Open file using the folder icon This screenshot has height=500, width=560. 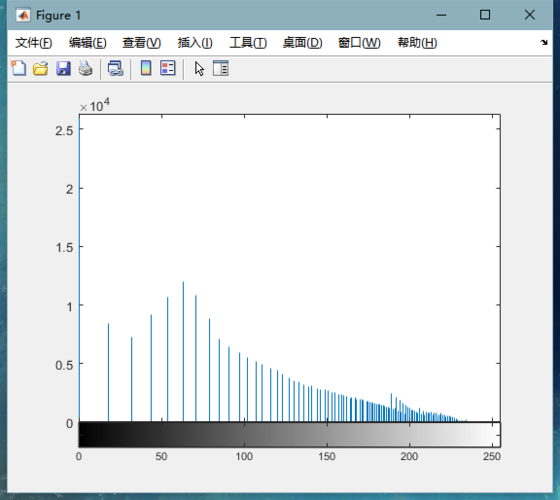coord(41,68)
